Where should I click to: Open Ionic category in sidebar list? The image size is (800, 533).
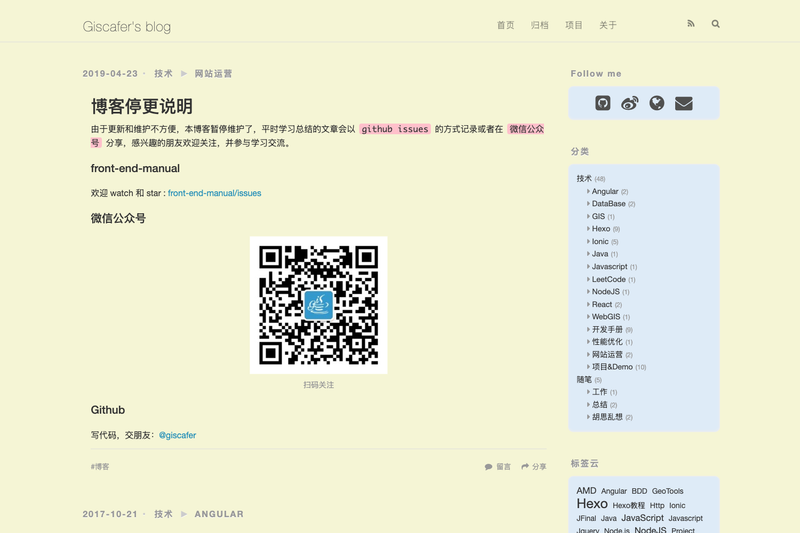[x=600, y=241]
